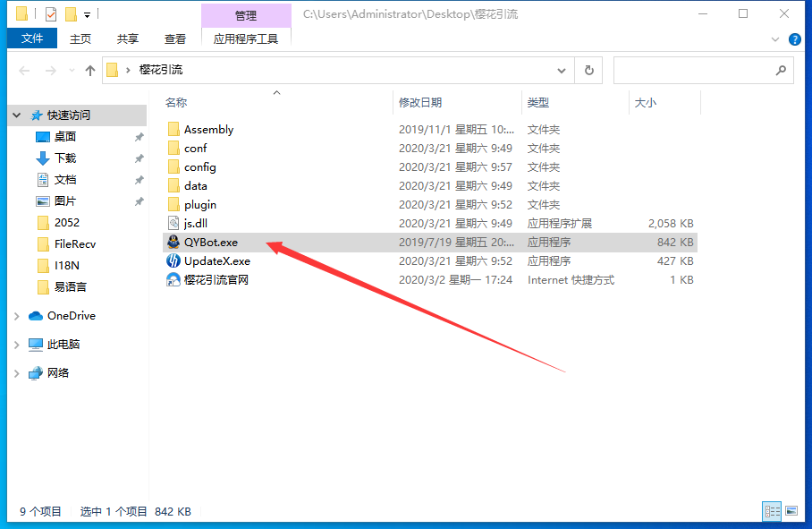Switch to details view layout icon

pyautogui.click(x=772, y=511)
